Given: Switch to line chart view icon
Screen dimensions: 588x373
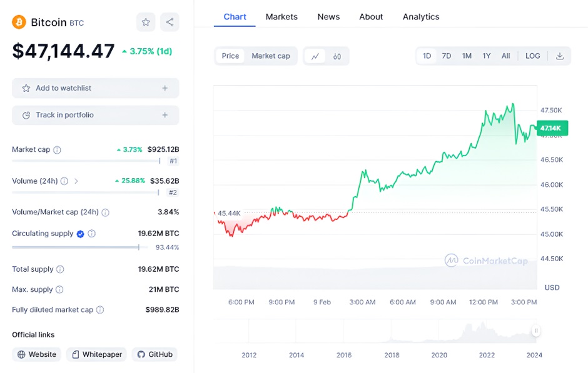Looking at the screenshot, I should [315, 56].
